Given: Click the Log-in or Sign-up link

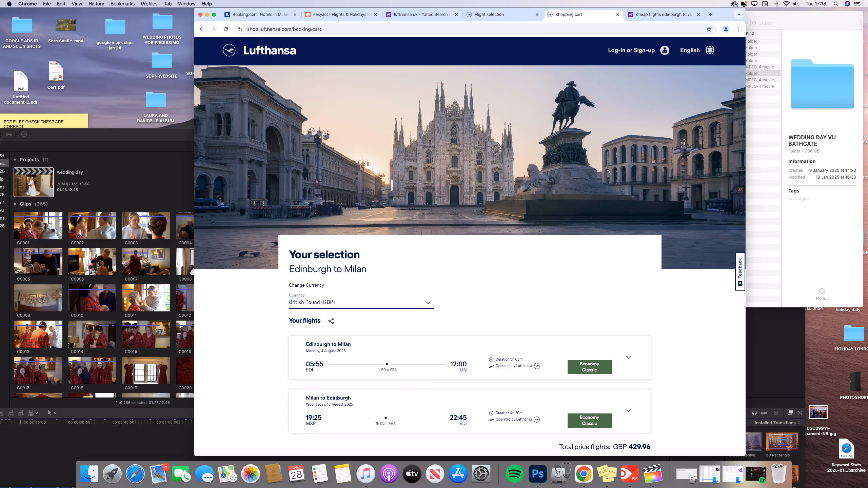Looking at the screenshot, I should point(631,50).
